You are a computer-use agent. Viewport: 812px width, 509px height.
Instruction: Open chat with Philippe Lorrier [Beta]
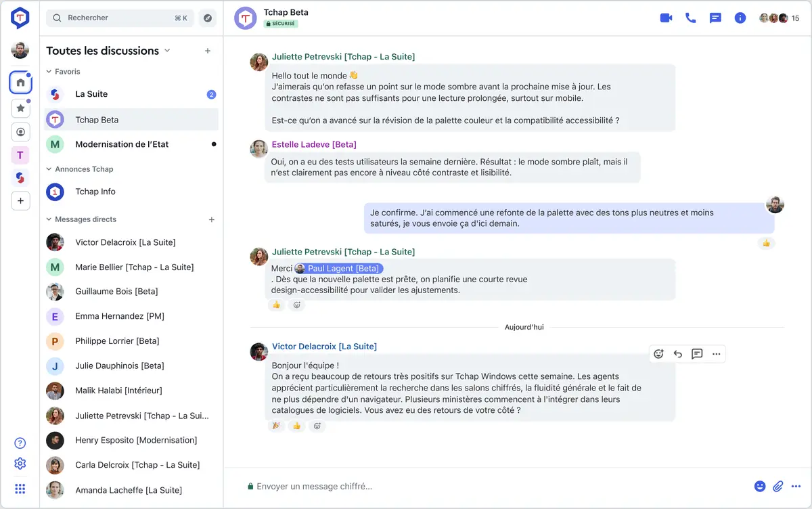pos(131,341)
